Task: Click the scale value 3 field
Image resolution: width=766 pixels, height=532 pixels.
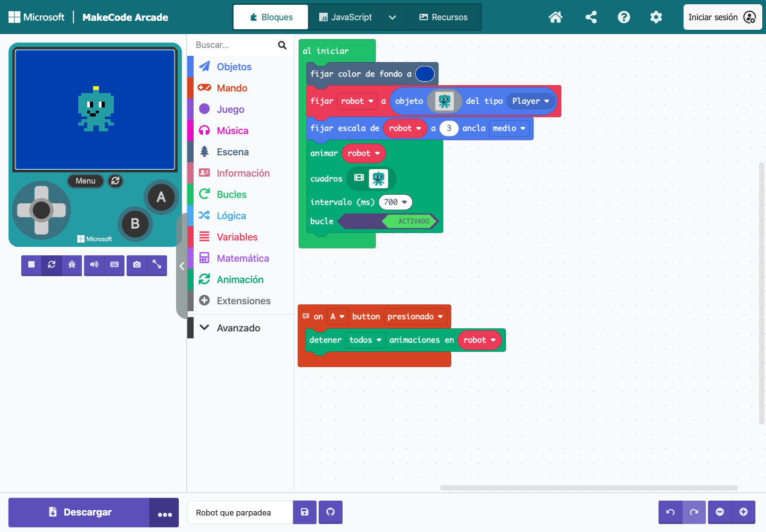Action: click(x=449, y=128)
